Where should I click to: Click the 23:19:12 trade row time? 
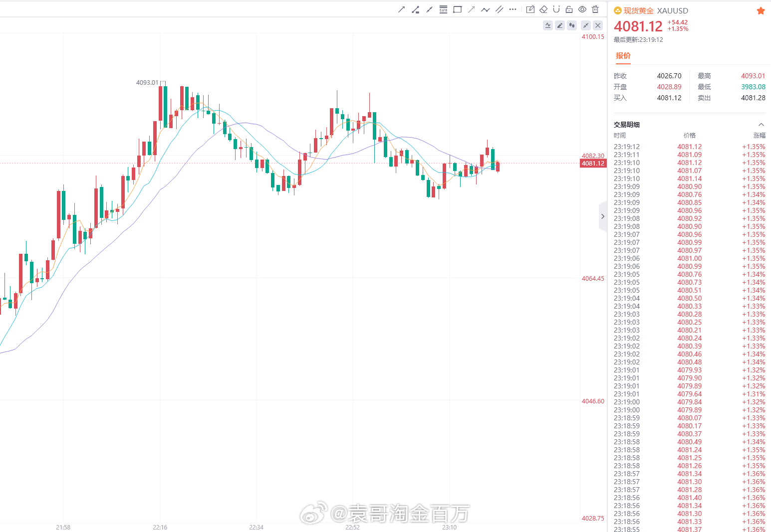point(627,147)
